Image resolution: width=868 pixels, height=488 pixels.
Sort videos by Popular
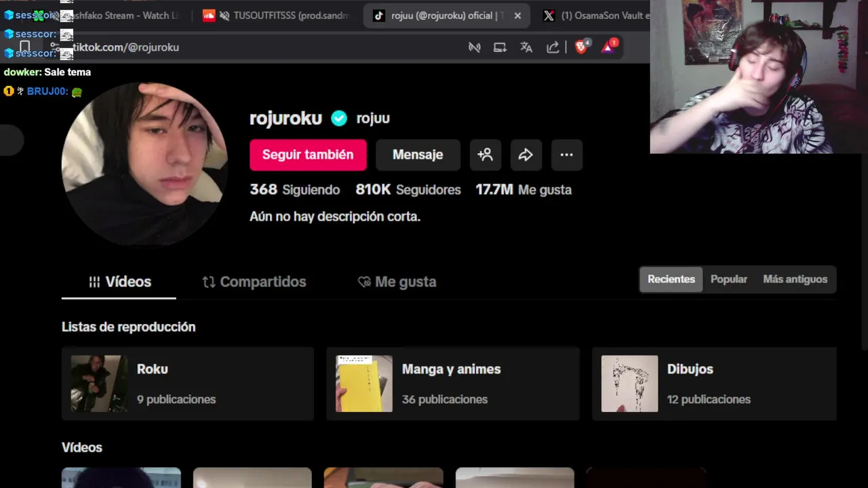point(729,279)
